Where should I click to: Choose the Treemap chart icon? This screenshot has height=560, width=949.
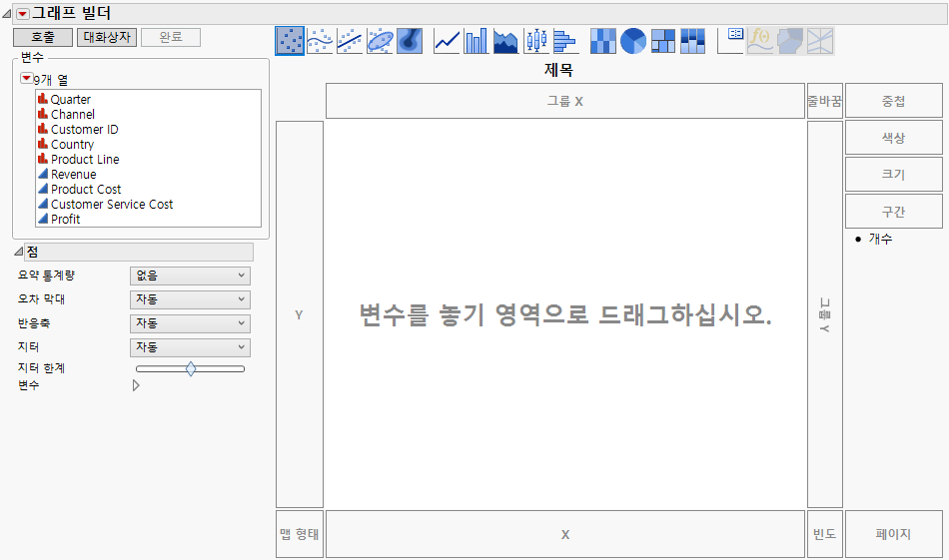pyautogui.click(x=663, y=41)
